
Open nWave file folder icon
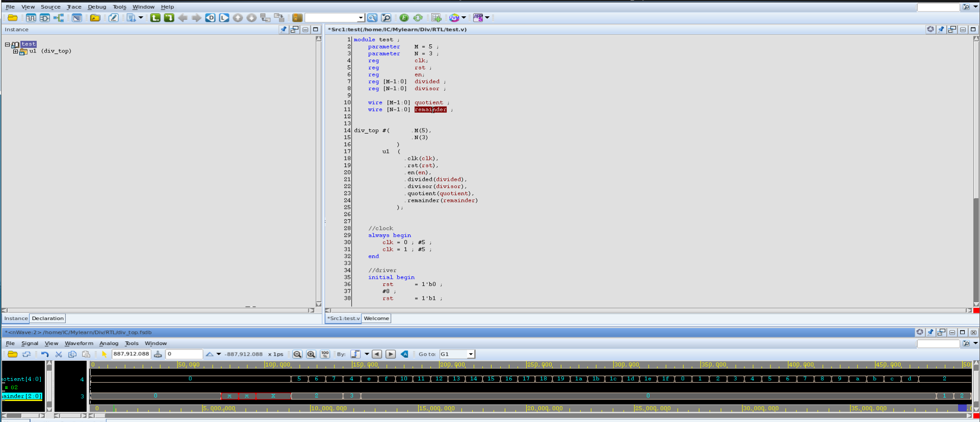pos(13,354)
